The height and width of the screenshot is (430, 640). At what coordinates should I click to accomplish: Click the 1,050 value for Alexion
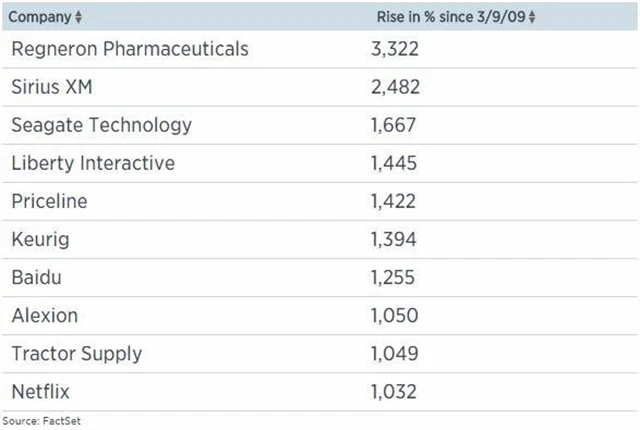[393, 315]
